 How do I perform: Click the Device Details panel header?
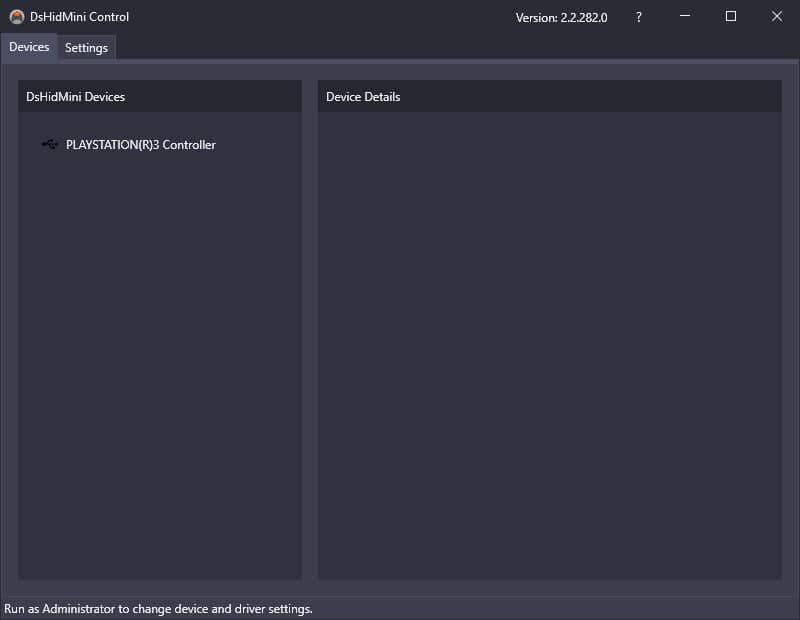click(x=362, y=96)
